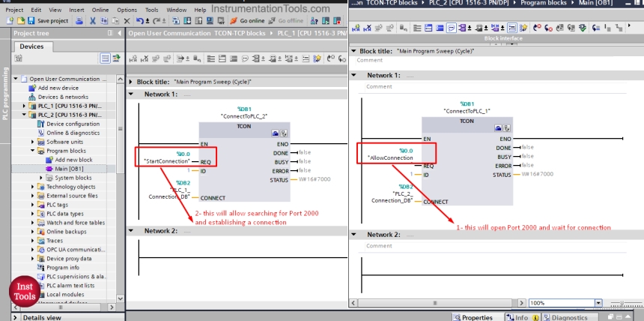Open the Edit menu
Viewport: 644px width, 321px height.
36,10
